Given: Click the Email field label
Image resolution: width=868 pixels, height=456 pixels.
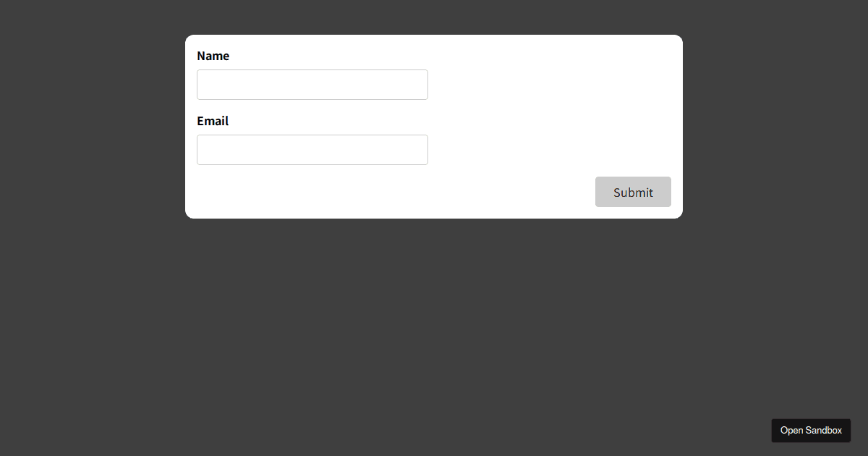Looking at the screenshot, I should 212,121.
